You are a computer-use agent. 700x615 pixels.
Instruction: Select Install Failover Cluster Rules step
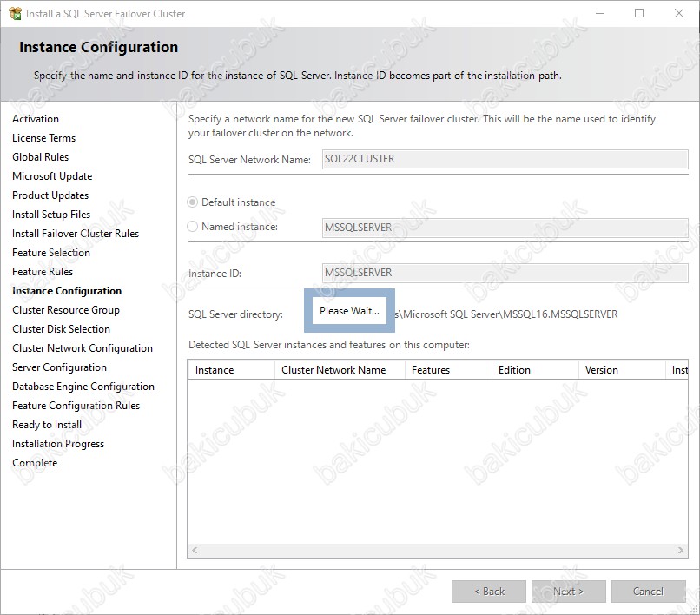pyautogui.click(x=76, y=234)
